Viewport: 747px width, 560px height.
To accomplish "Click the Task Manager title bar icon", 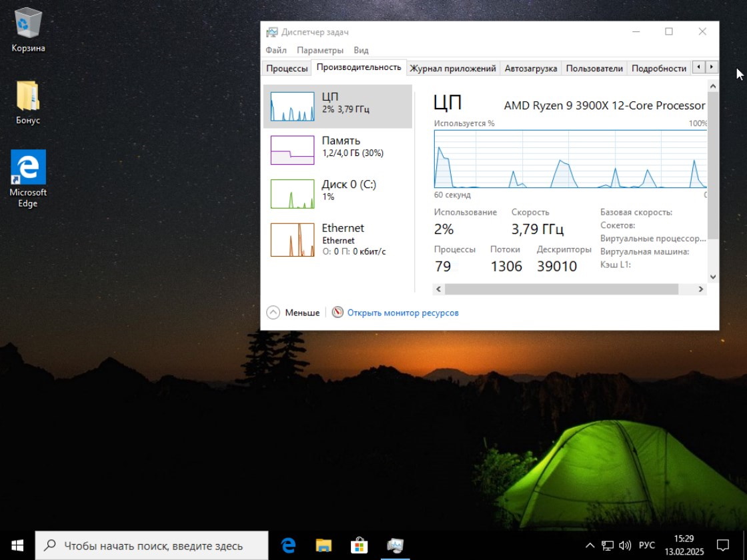I will (x=271, y=32).
